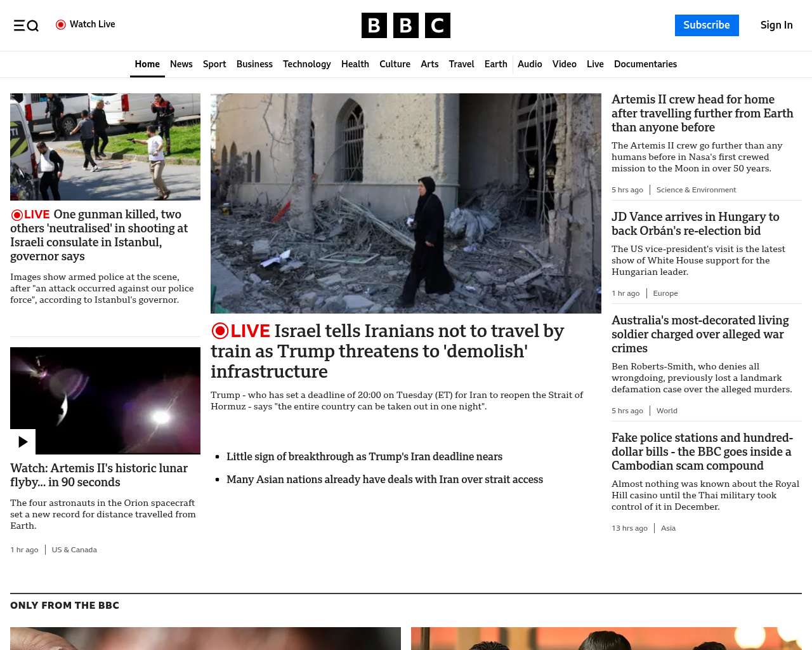Read Australia's most-decorated soldier article
Screen dimensions: 812x650
point(700,335)
